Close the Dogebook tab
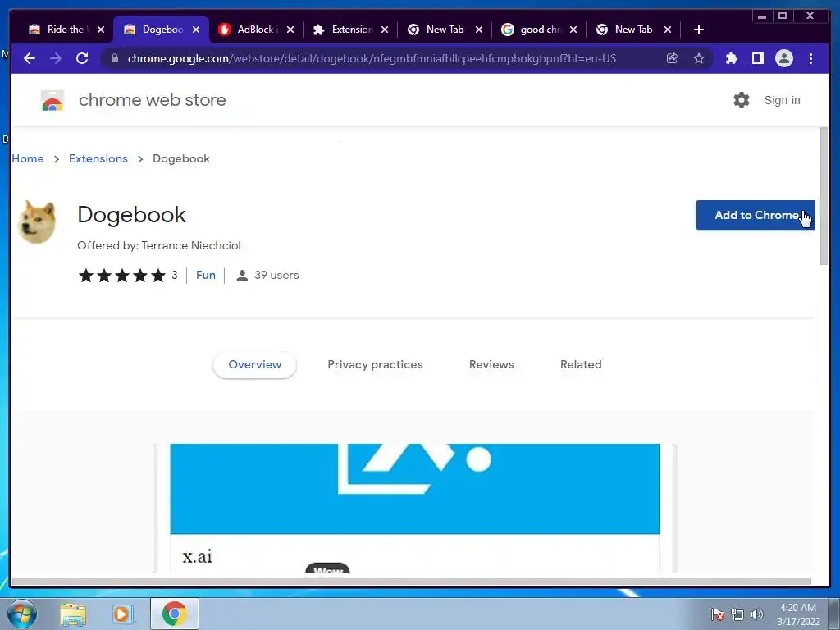Screen dimensions: 840x630 (196, 30)
